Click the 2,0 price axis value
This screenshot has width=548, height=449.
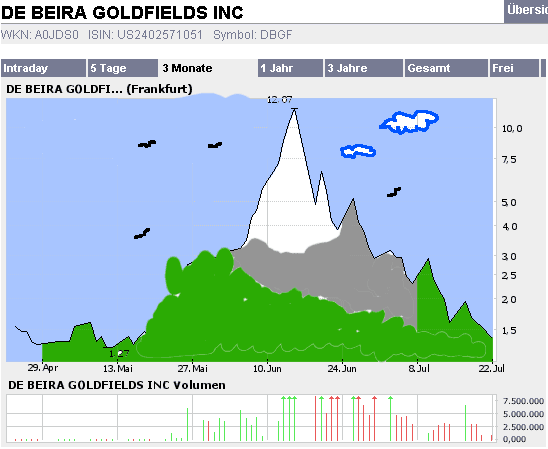tap(509, 300)
